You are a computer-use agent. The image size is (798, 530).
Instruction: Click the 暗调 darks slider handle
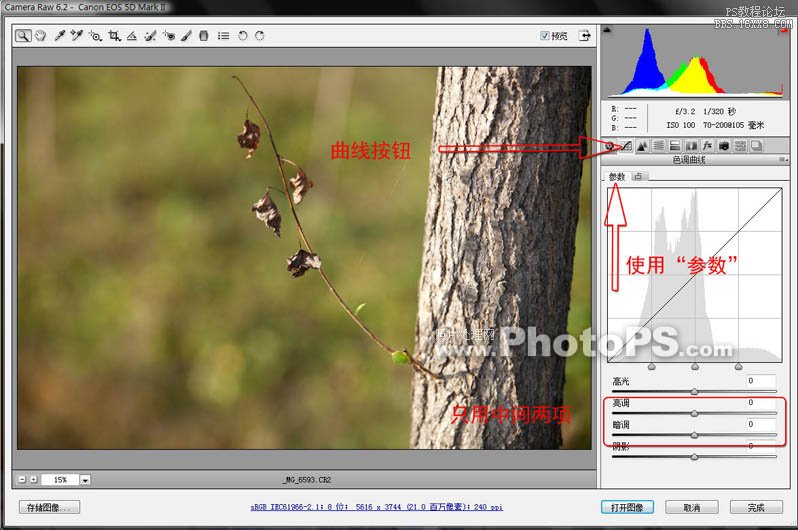(x=694, y=435)
